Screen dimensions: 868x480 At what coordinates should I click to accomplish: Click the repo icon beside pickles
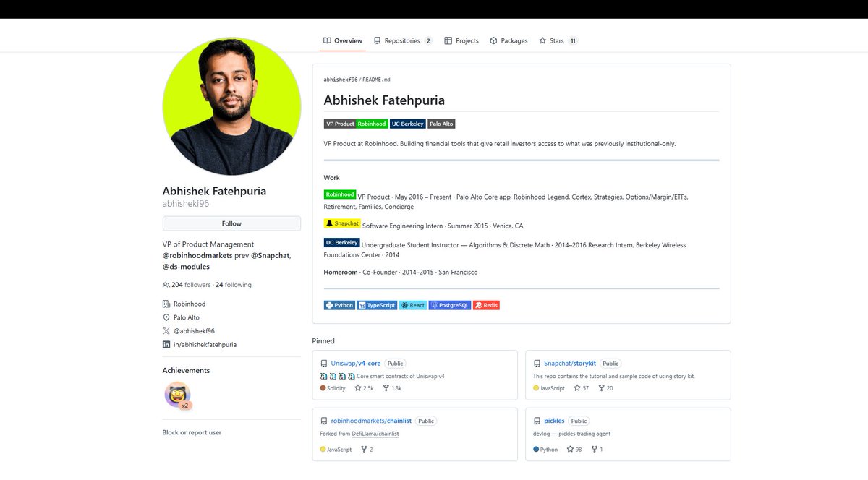point(537,421)
